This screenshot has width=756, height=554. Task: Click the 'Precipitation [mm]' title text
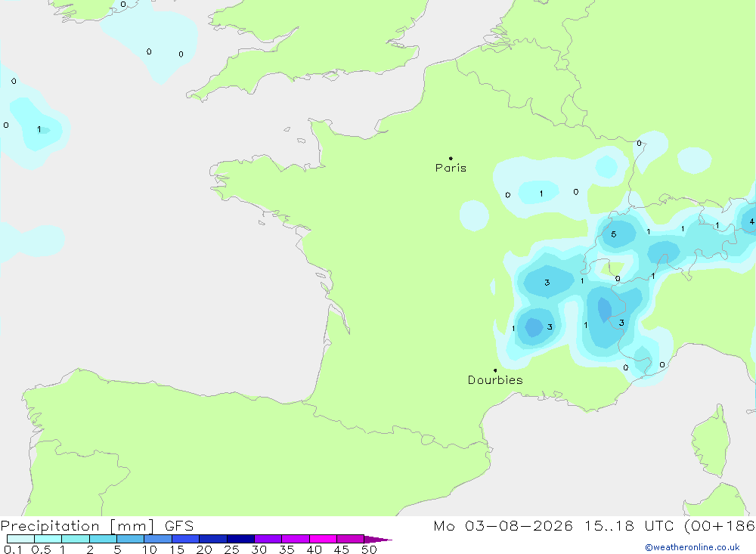click(77, 526)
